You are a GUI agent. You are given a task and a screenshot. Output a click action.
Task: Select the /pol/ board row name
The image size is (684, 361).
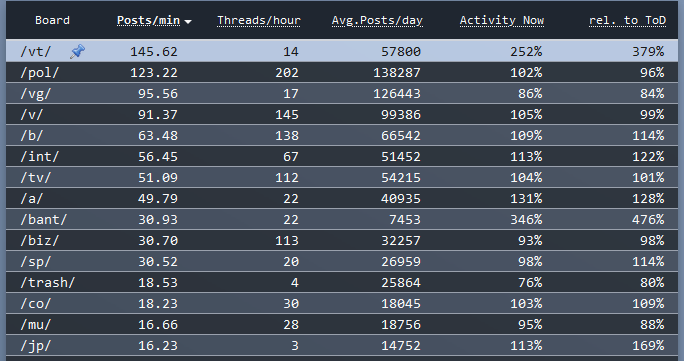(40, 73)
